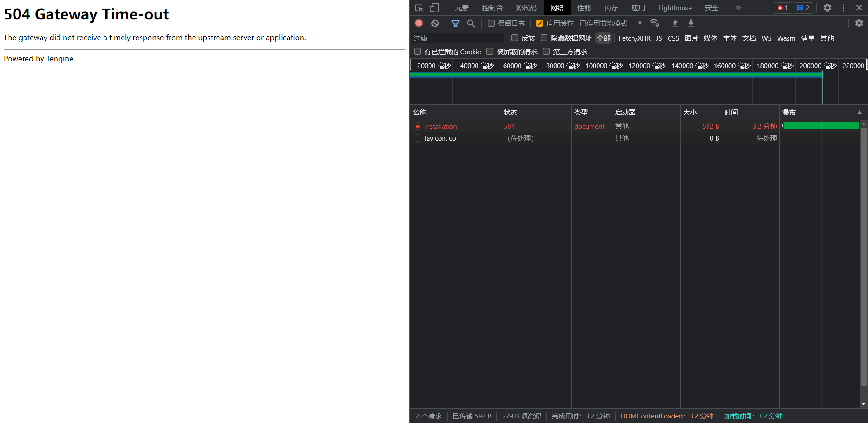Open the DevTools three-dot menu
Screen dimensions: 868x423
point(844,8)
